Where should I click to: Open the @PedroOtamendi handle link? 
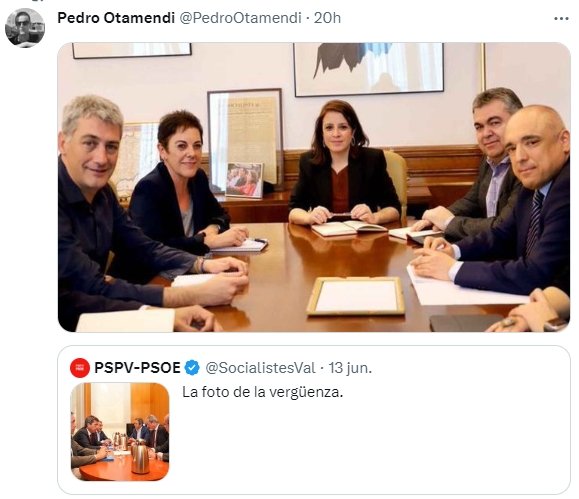pyautogui.click(x=240, y=18)
